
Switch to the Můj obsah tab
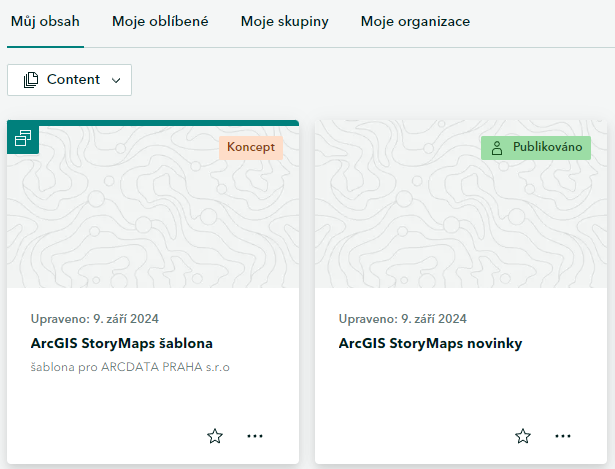tap(45, 22)
